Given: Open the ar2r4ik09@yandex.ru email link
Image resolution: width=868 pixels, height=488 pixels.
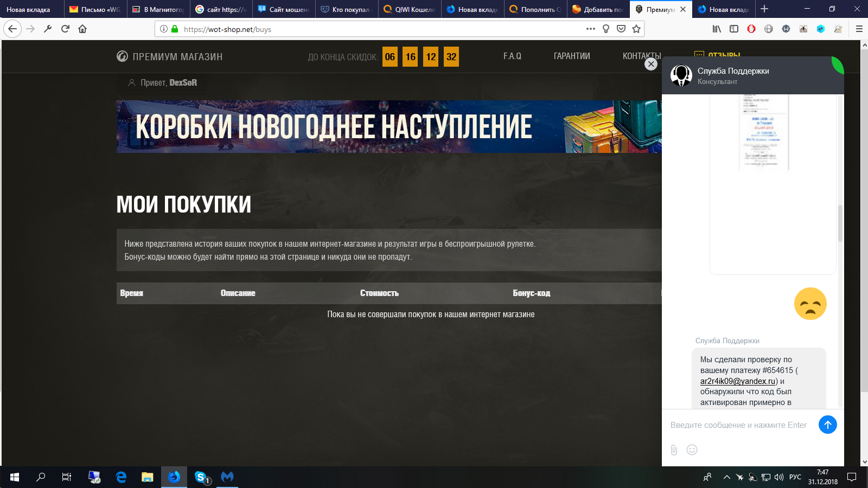Looking at the screenshot, I should tap(738, 381).
